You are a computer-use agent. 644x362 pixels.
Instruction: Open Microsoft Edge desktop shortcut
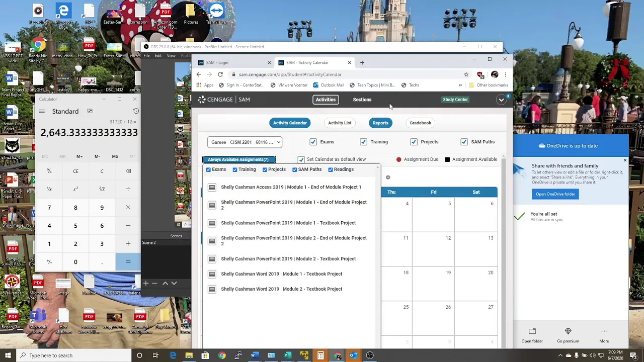63,15
